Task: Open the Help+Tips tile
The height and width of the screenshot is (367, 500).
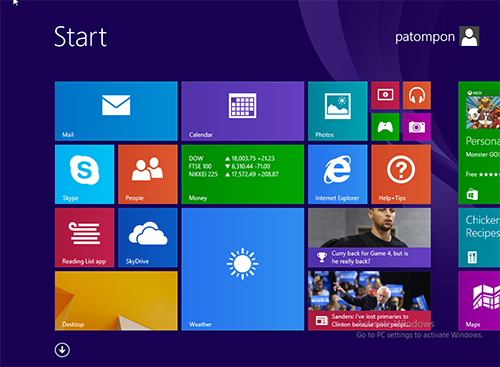Action: point(401,174)
